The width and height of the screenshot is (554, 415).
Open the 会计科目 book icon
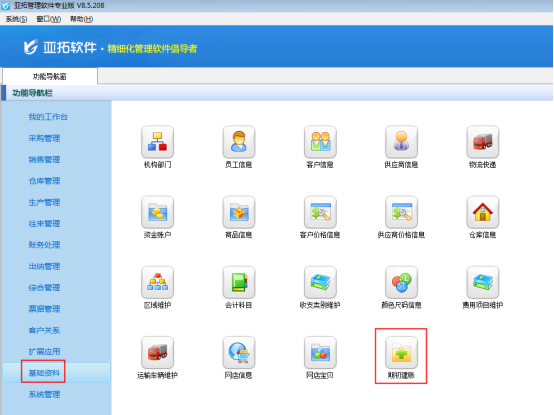[239, 282]
